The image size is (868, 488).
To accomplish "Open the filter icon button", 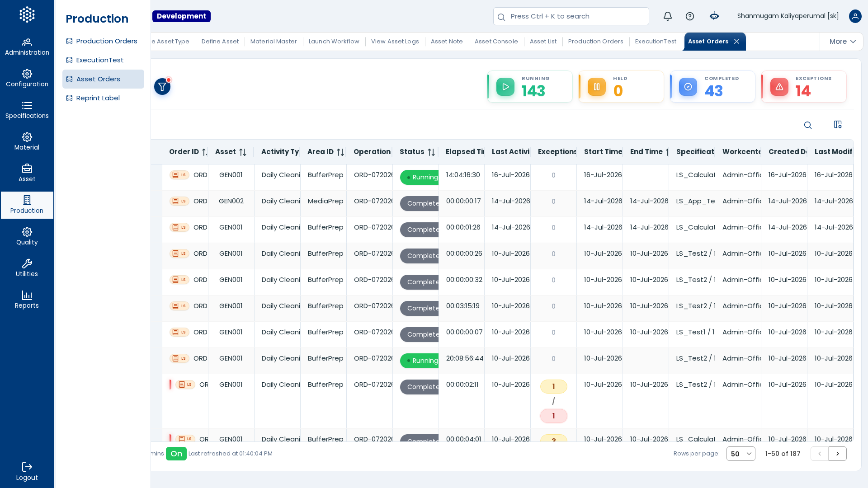I will (x=162, y=86).
